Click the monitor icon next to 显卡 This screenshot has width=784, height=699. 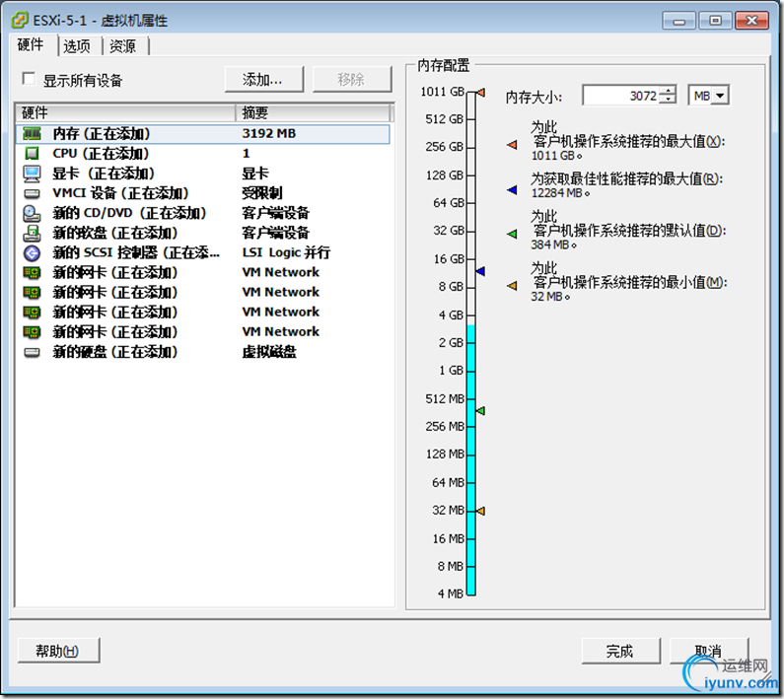[x=32, y=174]
